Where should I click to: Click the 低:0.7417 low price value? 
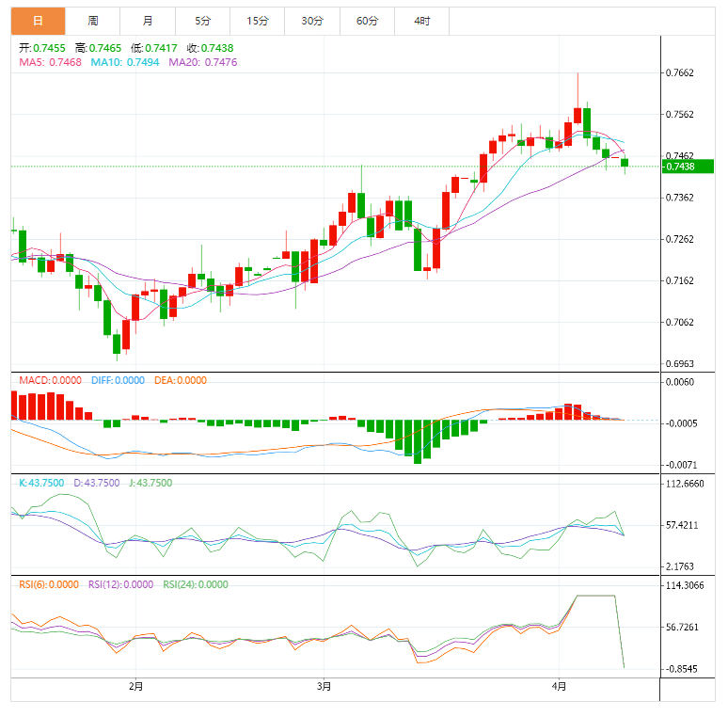pyautogui.click(x=154, y=48)
